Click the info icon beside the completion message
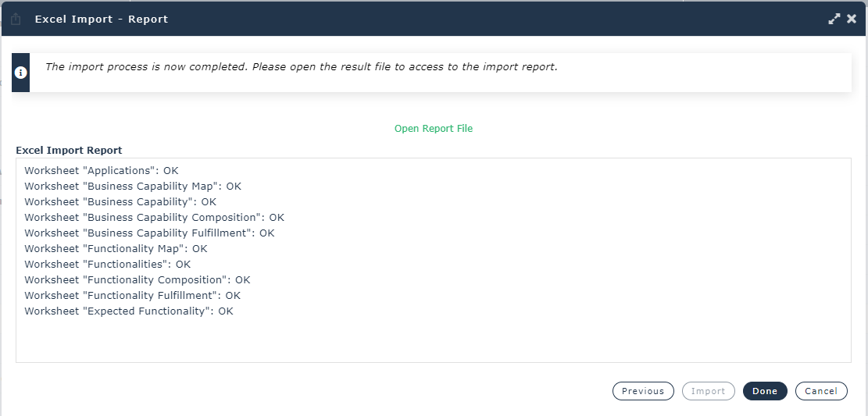 (20, 73)
